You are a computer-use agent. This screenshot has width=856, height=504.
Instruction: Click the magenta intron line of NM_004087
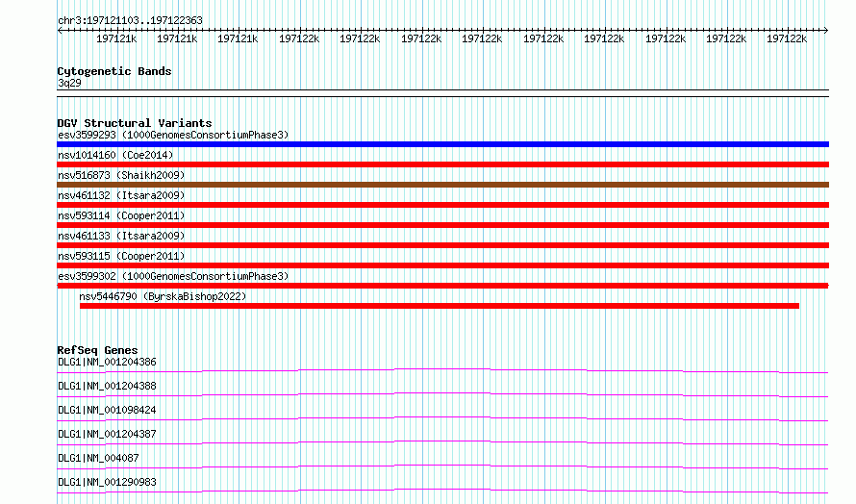point(442,466)
